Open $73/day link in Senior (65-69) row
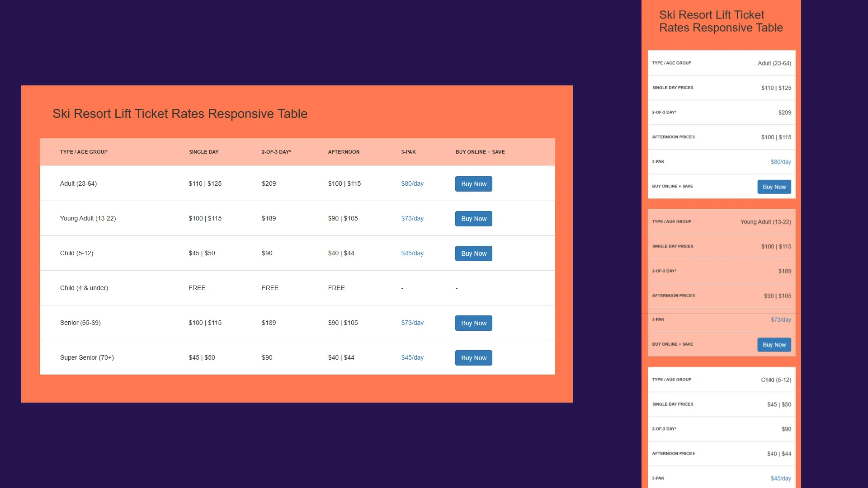Image resolution: width=868 pixels, height=488 pixels. [x=412, y=323]
